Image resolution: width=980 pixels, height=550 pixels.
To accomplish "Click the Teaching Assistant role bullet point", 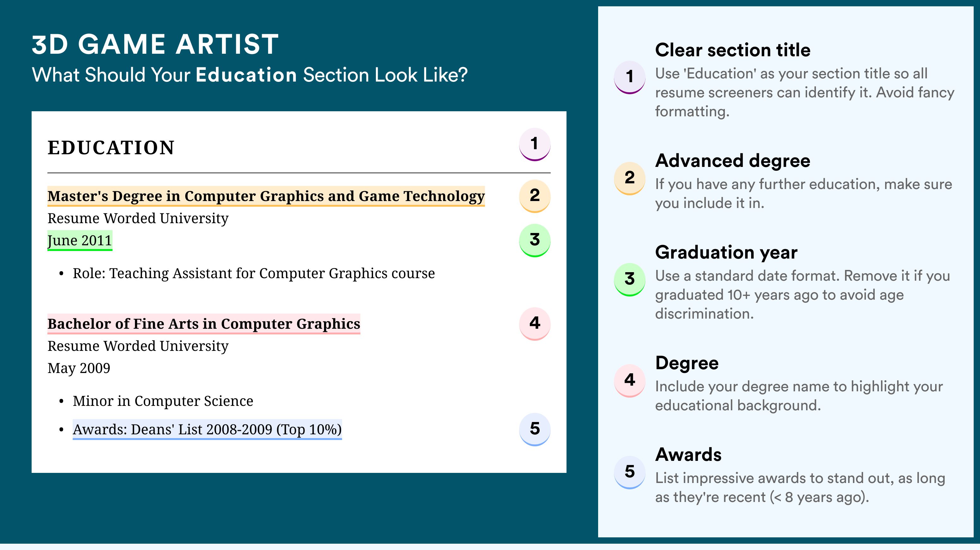I will pos(253,273).
